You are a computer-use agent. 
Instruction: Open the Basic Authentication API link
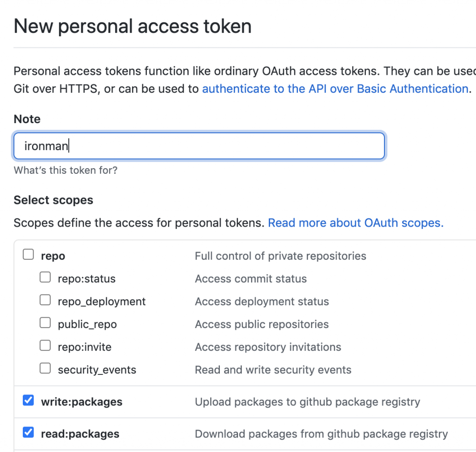coord(335,89)
